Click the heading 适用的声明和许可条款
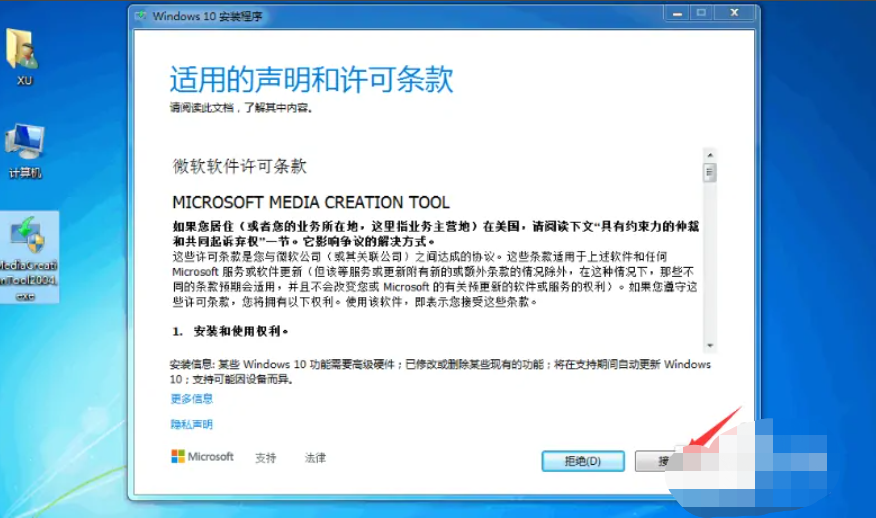 [311, 79]
